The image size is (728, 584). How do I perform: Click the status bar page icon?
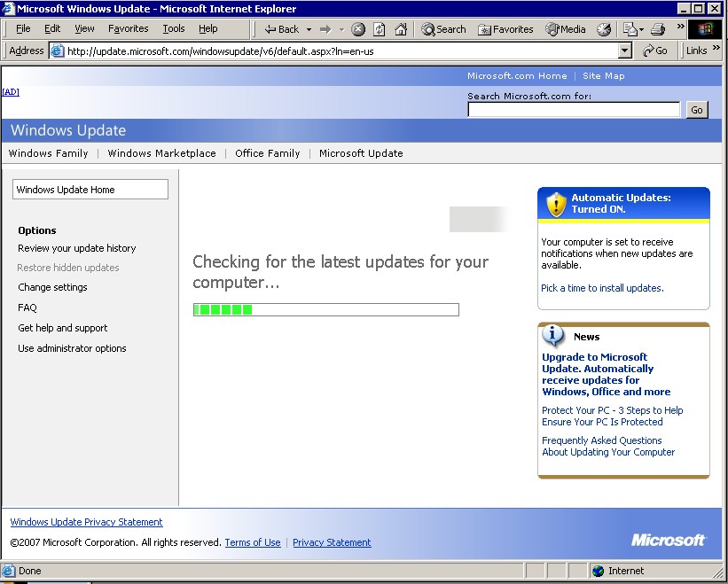(x=8, y=571)
